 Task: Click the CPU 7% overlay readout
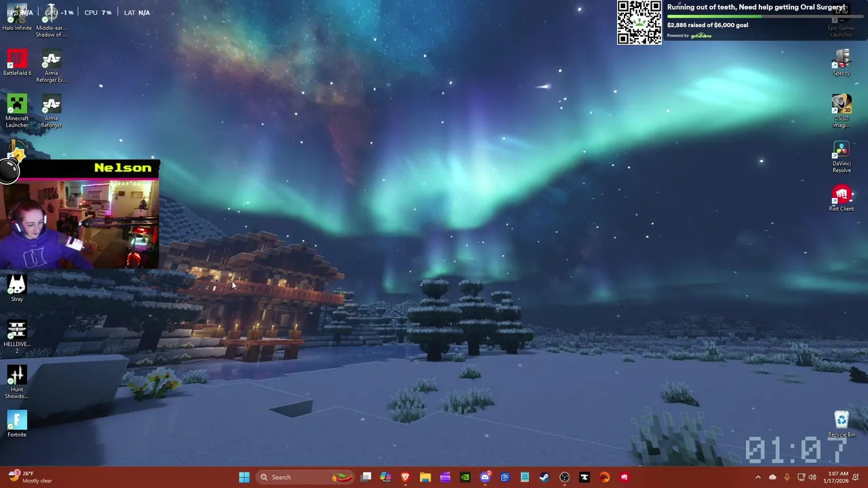click(98, 12)
